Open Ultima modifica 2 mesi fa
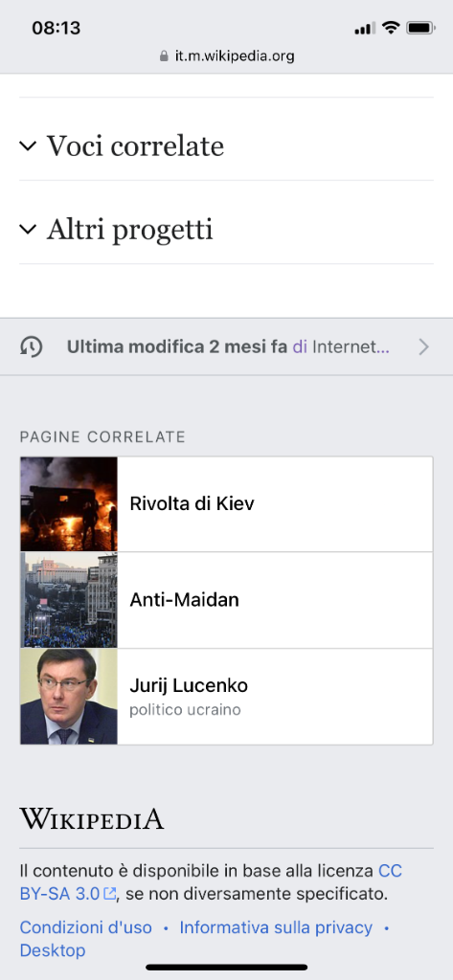The width and height of the screenshot is (453, 980). (176, 346)
